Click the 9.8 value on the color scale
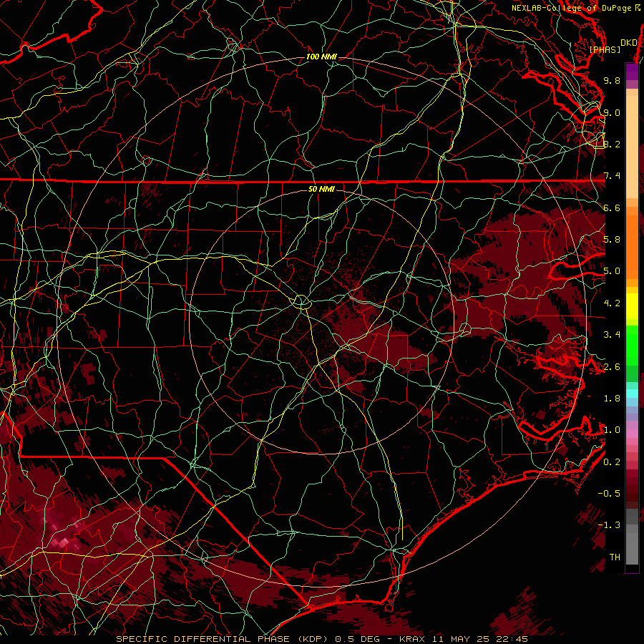Viewport: 644px width, 644px height. click(x=612, y=80)
